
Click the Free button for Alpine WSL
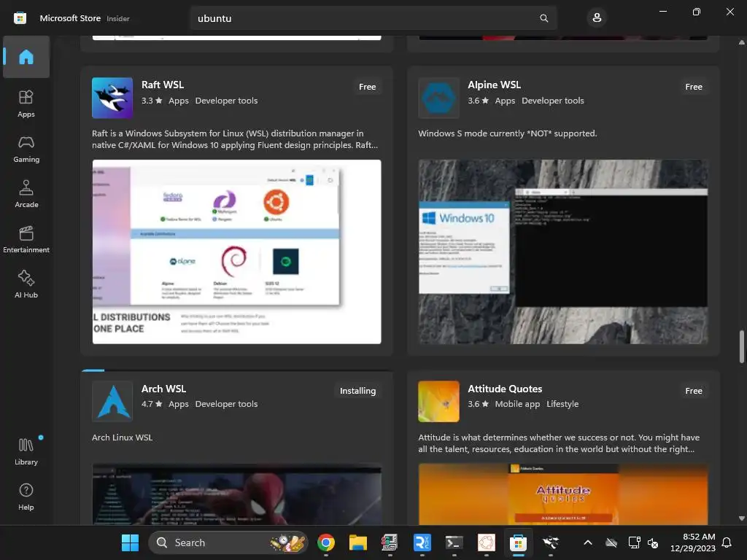coord(694,87)
